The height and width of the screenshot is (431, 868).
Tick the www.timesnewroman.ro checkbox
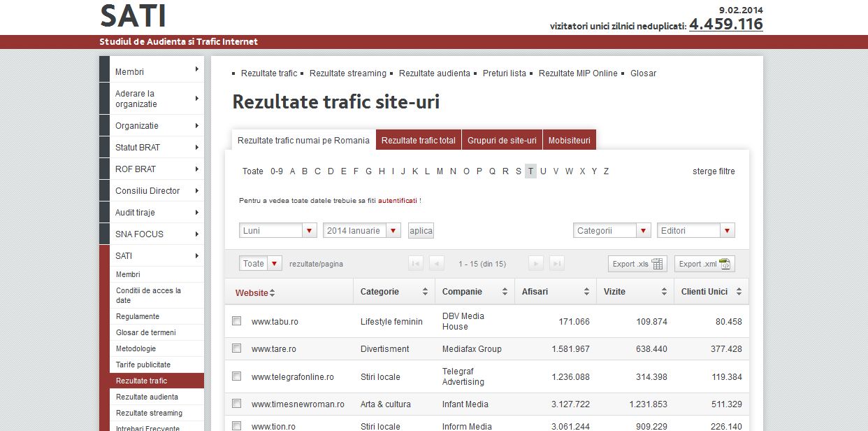tap(237, 404)
